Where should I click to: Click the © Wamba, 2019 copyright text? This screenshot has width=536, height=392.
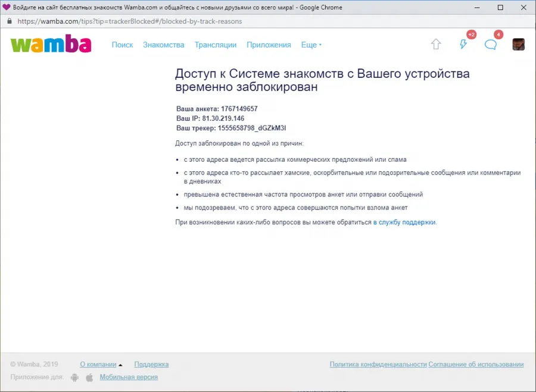click(x=34, y=365)
